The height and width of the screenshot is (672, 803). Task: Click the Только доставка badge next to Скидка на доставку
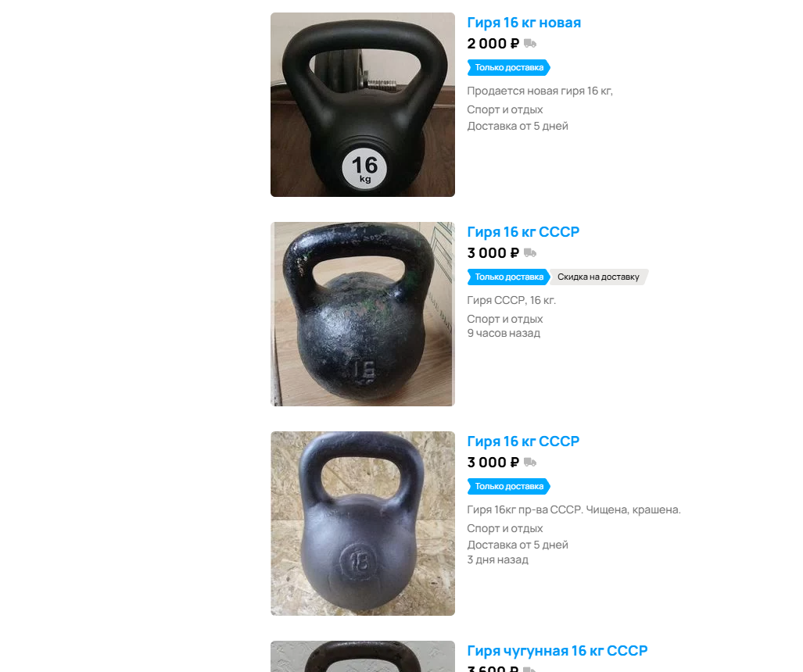[508, 277]
